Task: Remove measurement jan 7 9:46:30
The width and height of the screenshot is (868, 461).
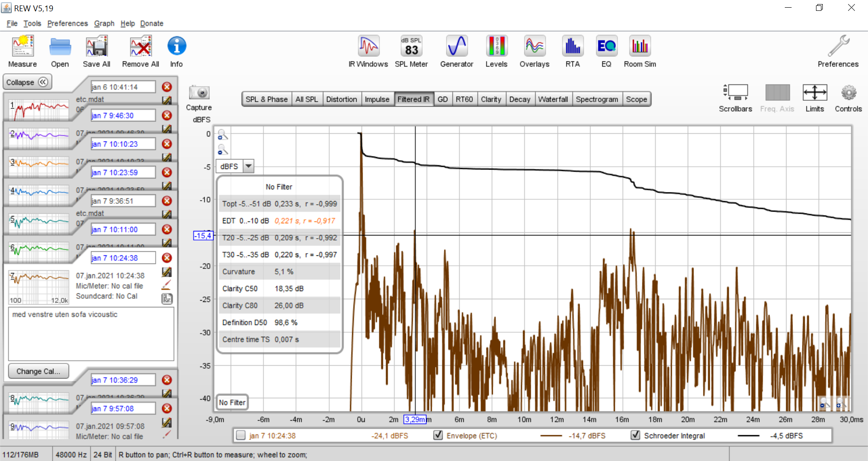Action: [167, 115]
